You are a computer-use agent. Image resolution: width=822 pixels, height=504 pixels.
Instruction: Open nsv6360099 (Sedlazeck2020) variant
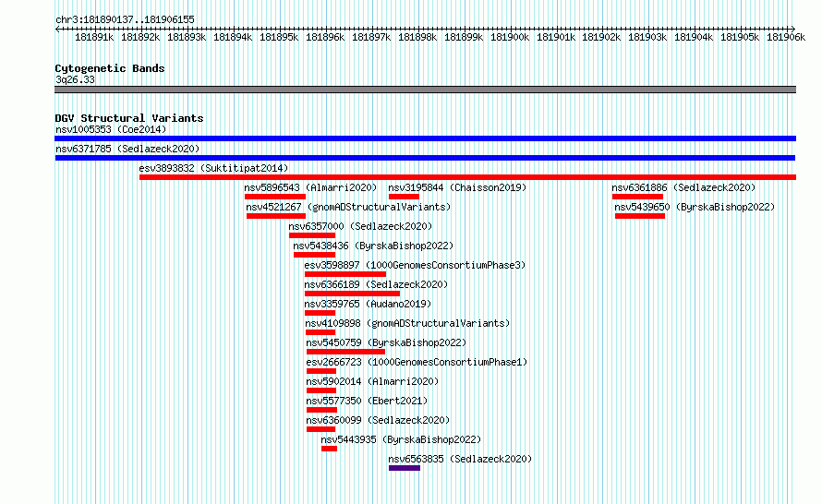[378, 420]
